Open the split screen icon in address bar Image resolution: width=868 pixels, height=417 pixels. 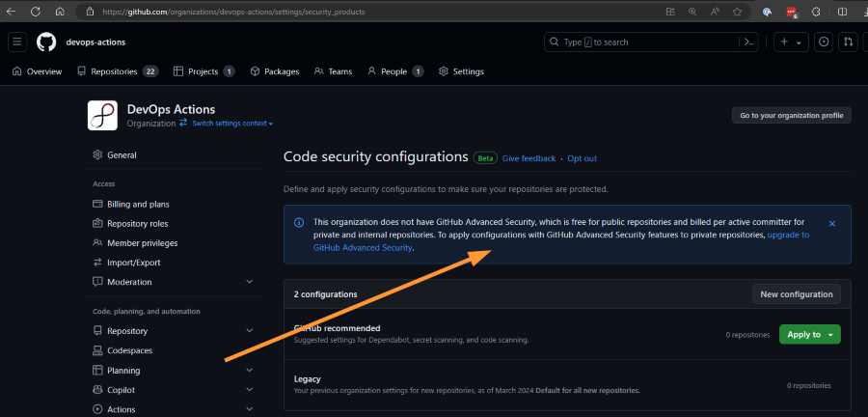click(670, 12)
